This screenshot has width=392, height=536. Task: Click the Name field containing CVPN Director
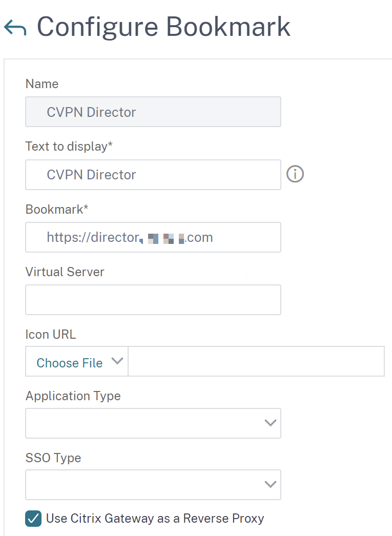coord(153,112)
